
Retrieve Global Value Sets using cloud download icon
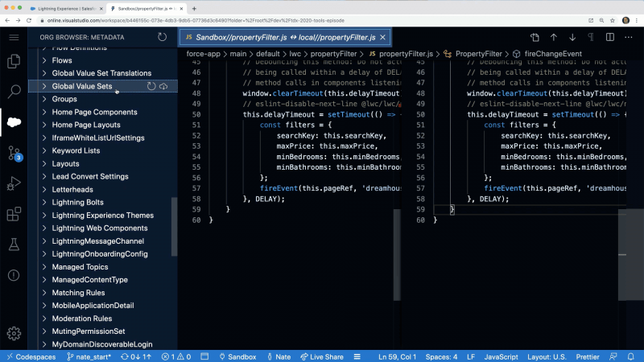pyautogui.click(x=164, y=86)
